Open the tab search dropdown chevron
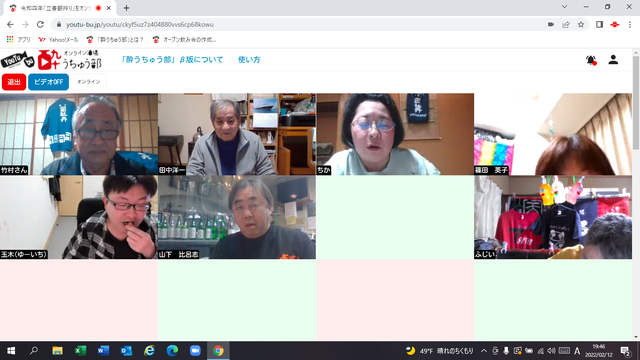The width and height of the screenshot is (640, 360). pos(564,7)
